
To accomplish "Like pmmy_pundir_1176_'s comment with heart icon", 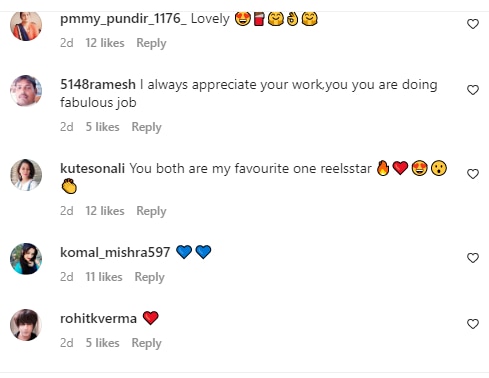I will (x=473, y=24).
